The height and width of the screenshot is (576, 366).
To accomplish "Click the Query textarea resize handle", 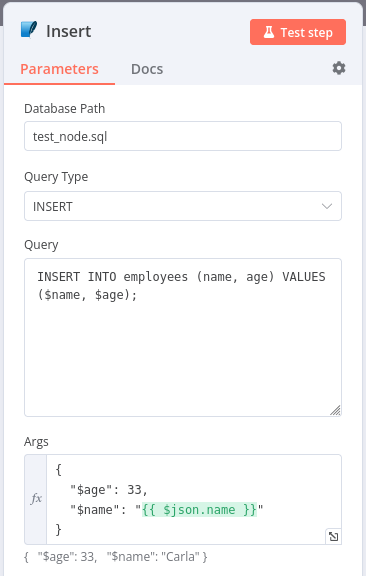I will 336,410.
